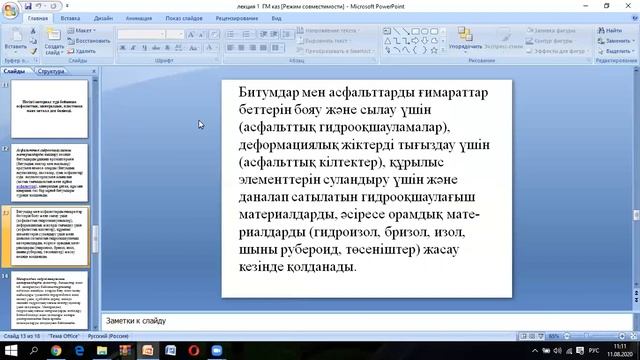Image resolution: width=640 pixels, height=360 pixels.
Task: Increase font size with enlarge-A icon
Action: click(191, 35)
